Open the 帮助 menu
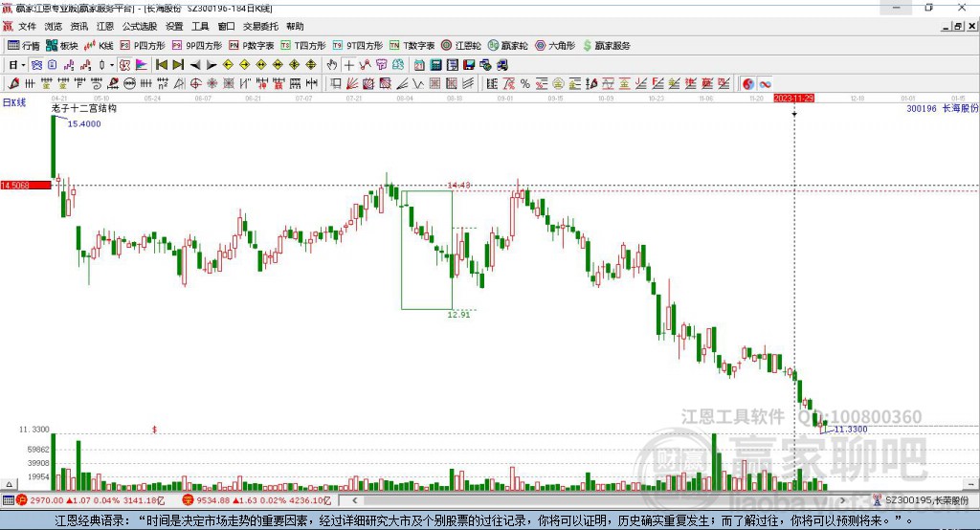The width and height of the screenshot is (980, 530). (x=295, y=26)
